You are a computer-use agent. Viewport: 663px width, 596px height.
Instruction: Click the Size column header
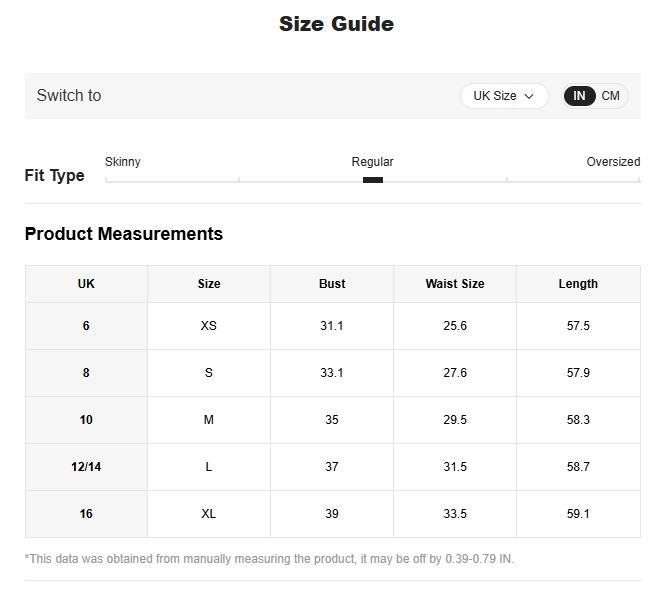tap(209, 284)
